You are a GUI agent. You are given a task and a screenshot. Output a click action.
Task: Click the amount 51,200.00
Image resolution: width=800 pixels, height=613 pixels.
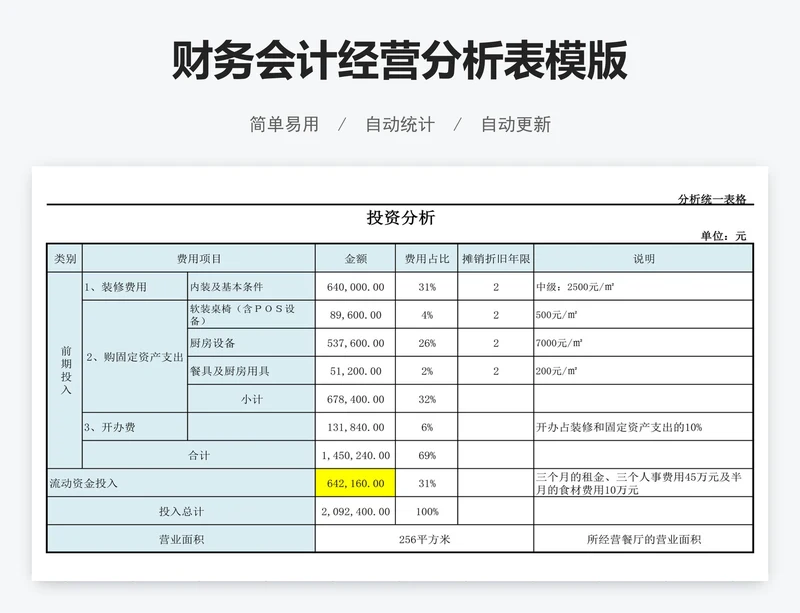point(356,371)
